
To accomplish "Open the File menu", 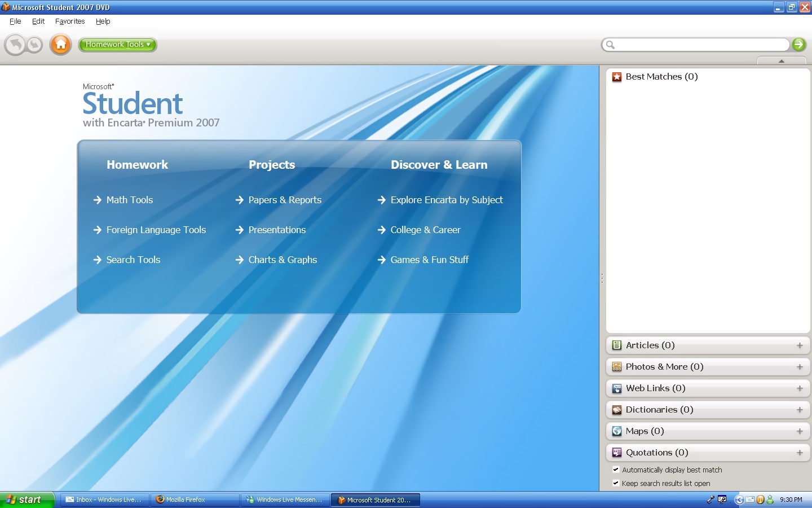I will pyautogui.click(x=14, y=21).
